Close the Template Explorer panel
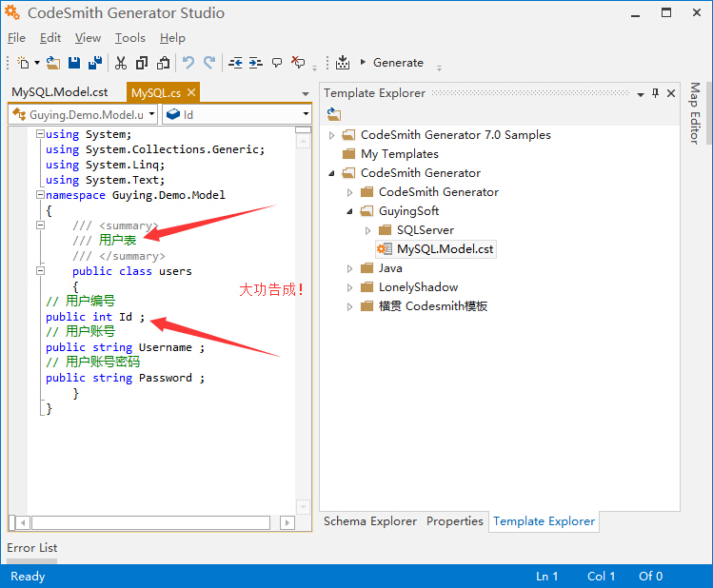The width and height of the screenshot is (713, 588). (x=671, y=93)
